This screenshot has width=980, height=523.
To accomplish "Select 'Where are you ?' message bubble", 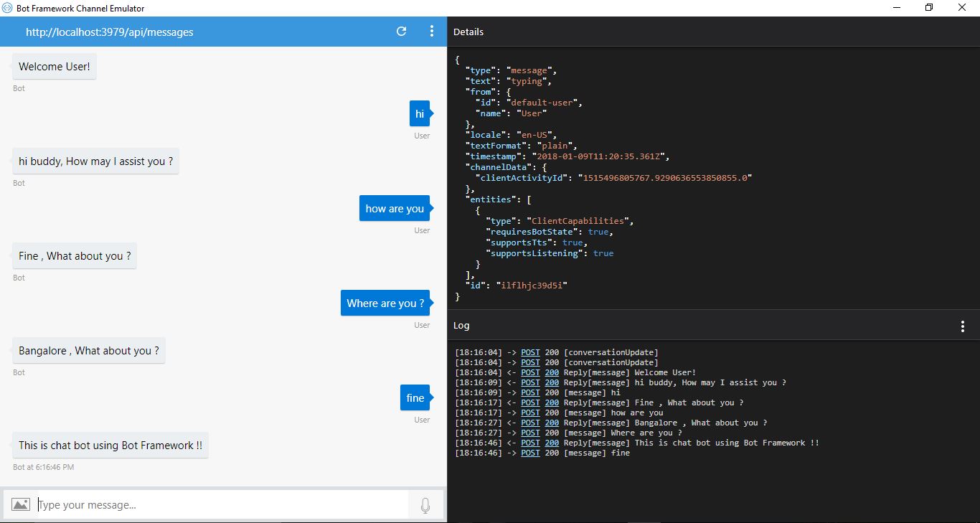I will pos(385,303).
